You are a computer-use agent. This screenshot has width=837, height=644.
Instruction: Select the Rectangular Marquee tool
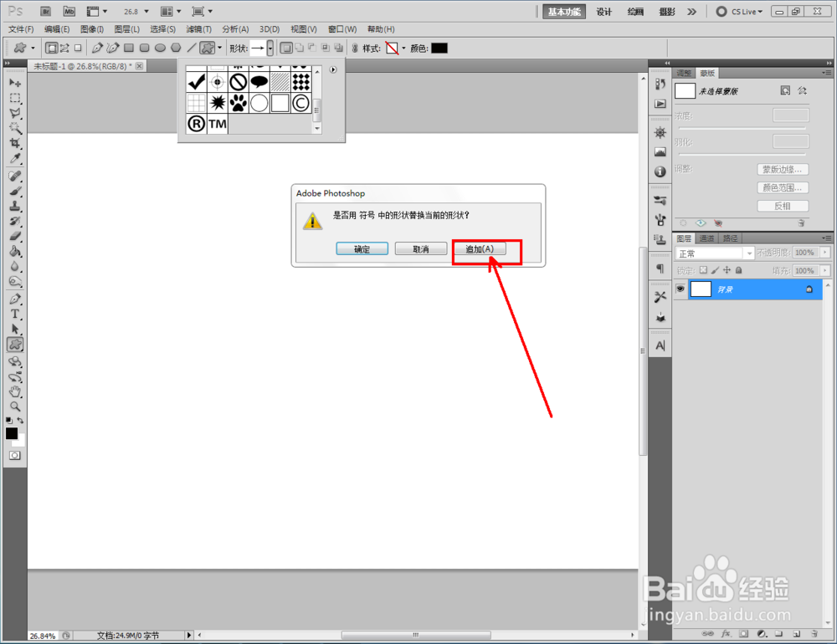(x=15, y=98)
